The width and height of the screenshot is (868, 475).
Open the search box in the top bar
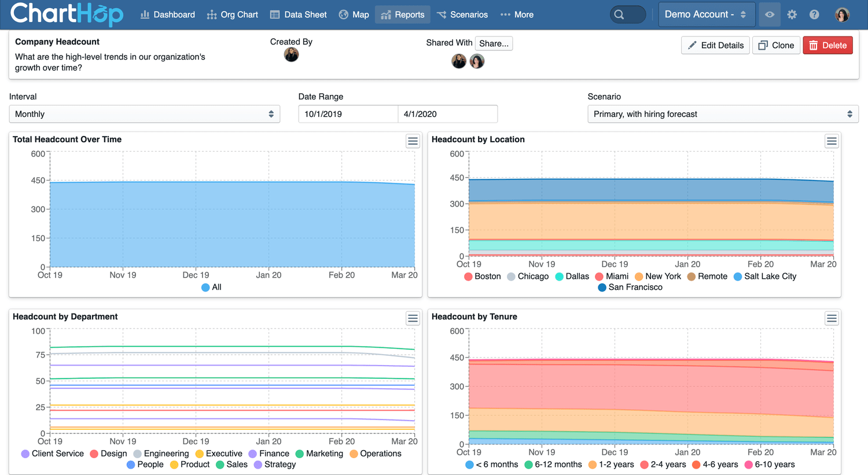point(627,14)
